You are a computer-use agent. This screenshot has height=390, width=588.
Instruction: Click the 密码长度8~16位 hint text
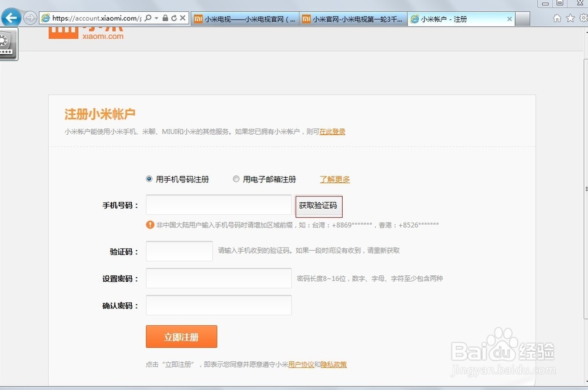370,279
